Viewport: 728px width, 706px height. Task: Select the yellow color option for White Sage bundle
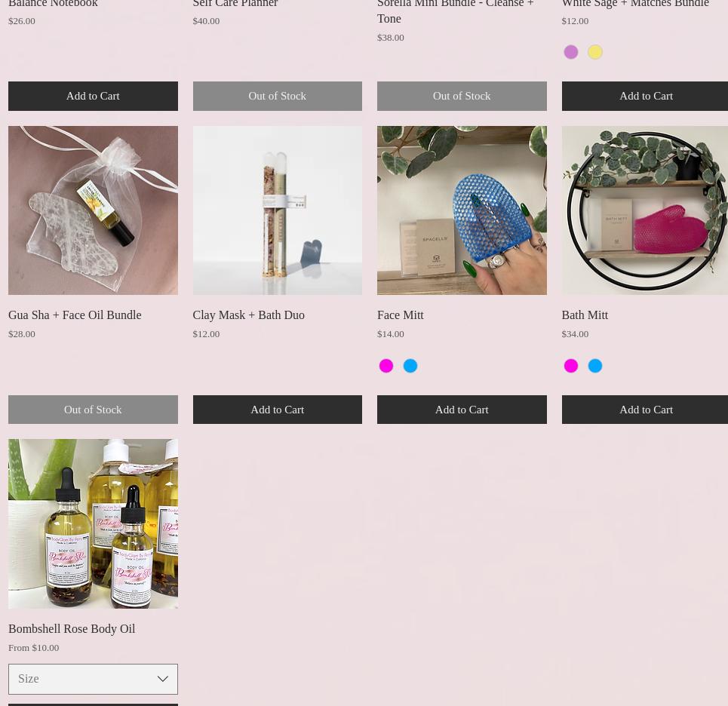(595, 52)
